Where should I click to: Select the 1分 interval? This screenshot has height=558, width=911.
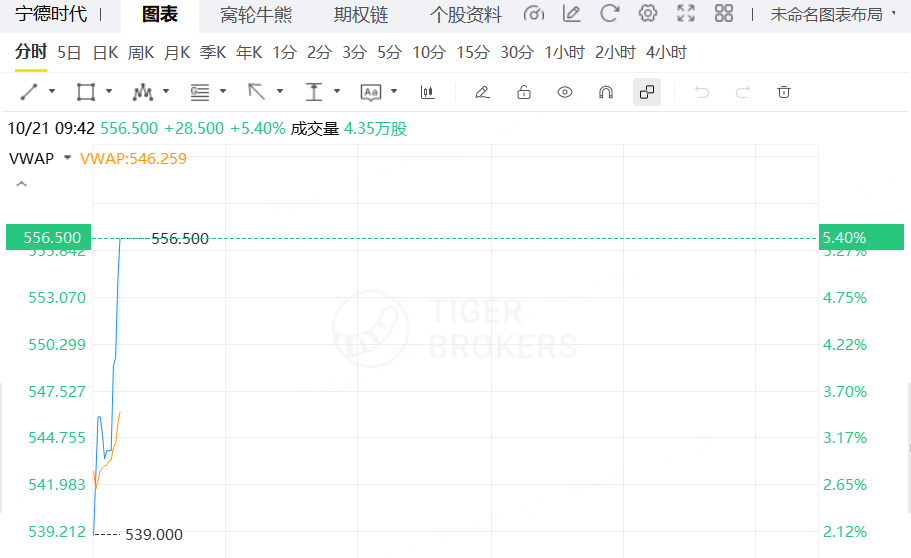(285, 53)
